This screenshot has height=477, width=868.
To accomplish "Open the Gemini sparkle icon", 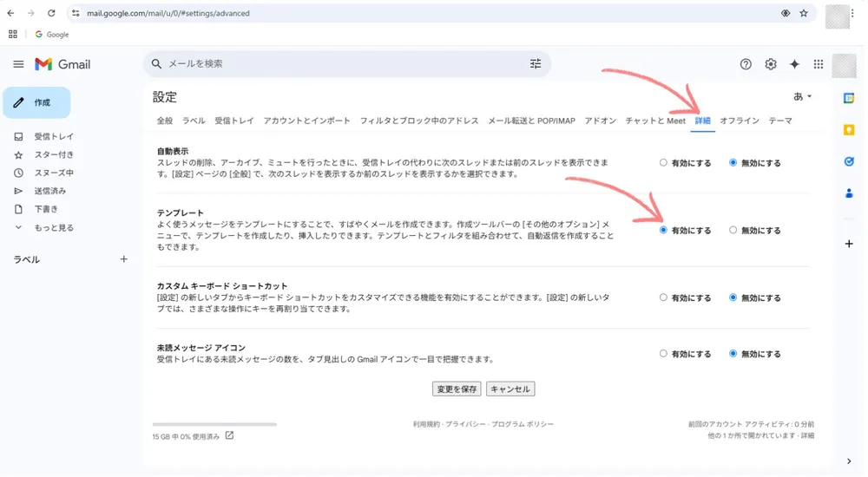I will [794, 64].
